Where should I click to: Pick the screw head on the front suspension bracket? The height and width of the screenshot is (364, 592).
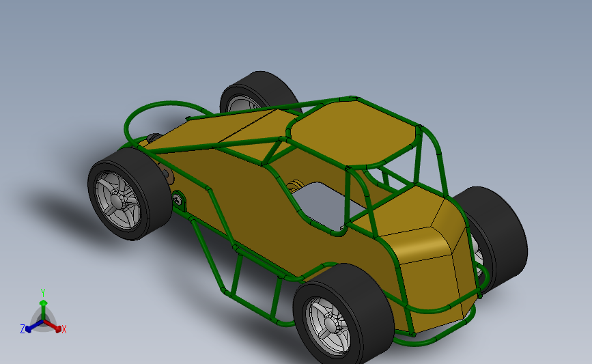(178, 199)
